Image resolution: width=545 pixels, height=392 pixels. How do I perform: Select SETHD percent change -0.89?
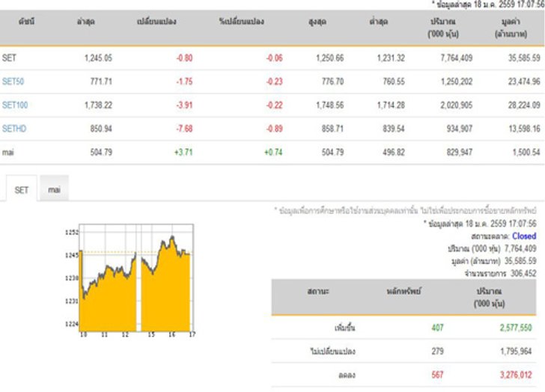[274, 129]
